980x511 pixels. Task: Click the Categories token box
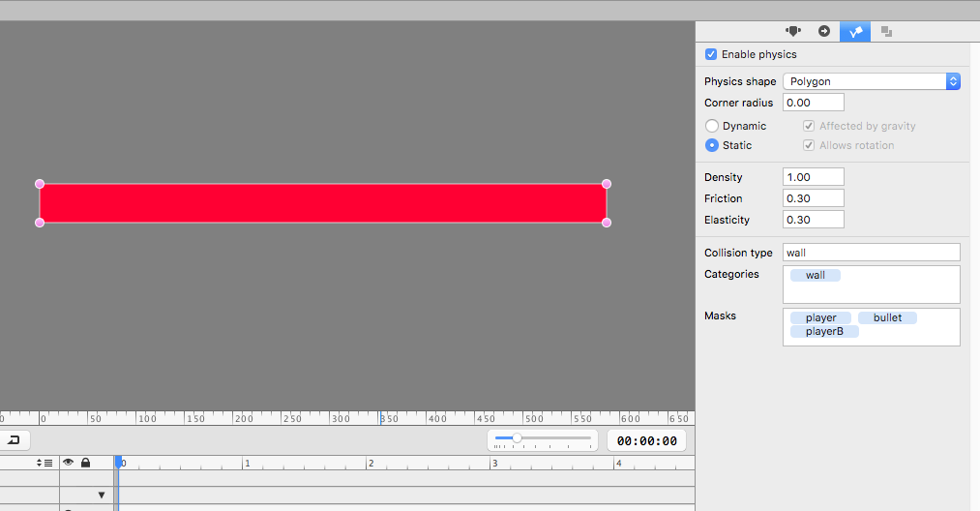[872, 285]
